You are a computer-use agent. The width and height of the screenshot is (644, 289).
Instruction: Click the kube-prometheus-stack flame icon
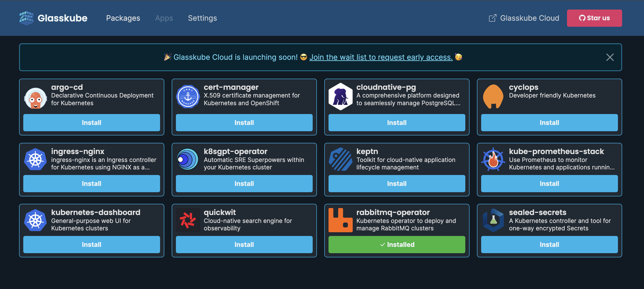click(493, 159)
